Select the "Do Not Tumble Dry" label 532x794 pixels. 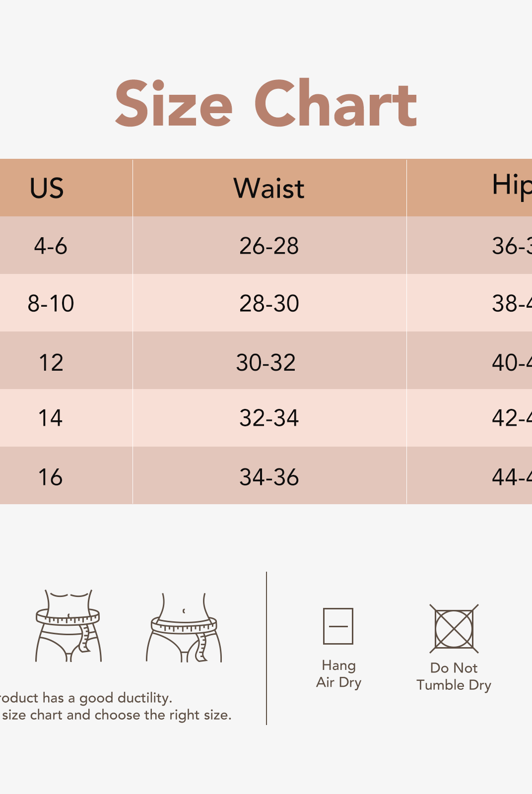pyautogui.click(x=454, y=676)
